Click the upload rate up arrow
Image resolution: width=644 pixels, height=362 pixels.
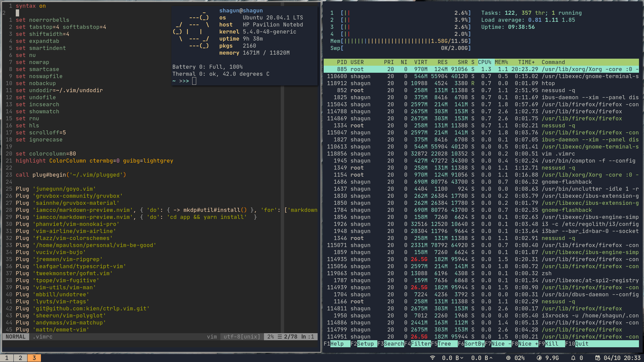(x=491, y=358)
